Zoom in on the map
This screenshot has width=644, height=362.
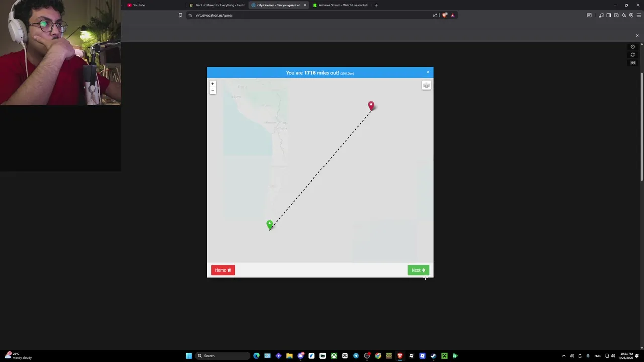point(212,84)
